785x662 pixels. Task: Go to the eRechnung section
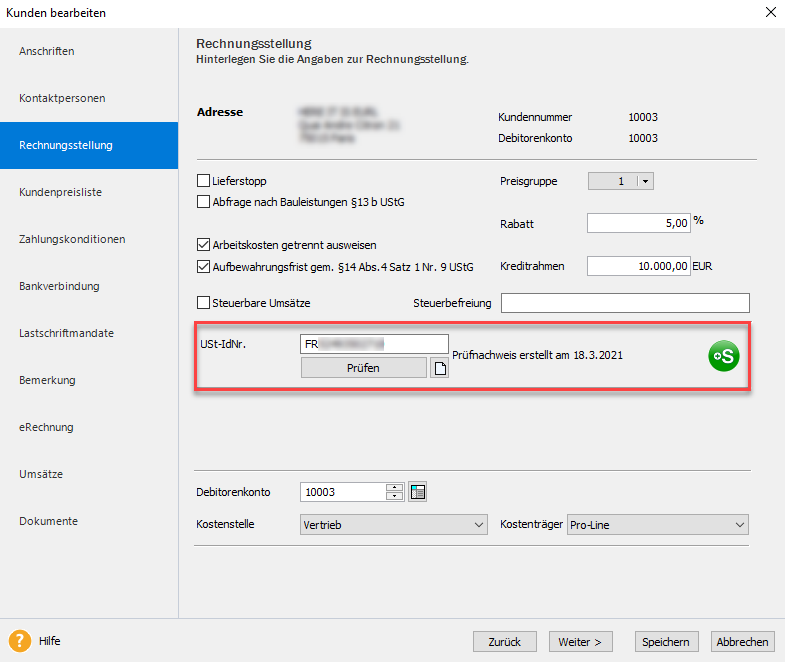(46, 427)
